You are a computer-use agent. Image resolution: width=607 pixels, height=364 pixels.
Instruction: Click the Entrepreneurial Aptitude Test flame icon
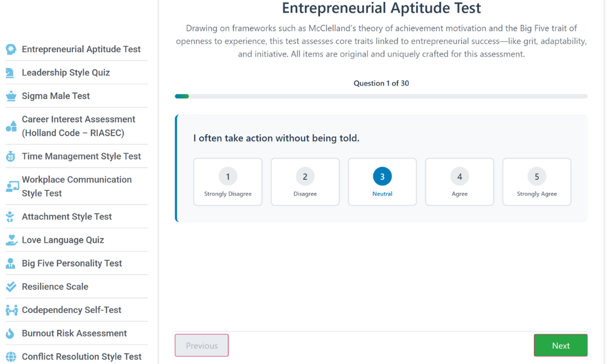(x=10, y=49)
